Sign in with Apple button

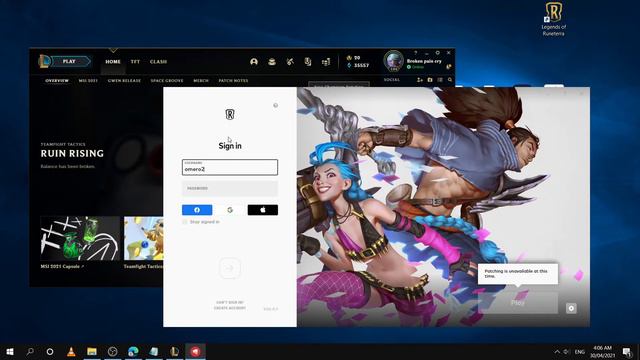point(263,210)
